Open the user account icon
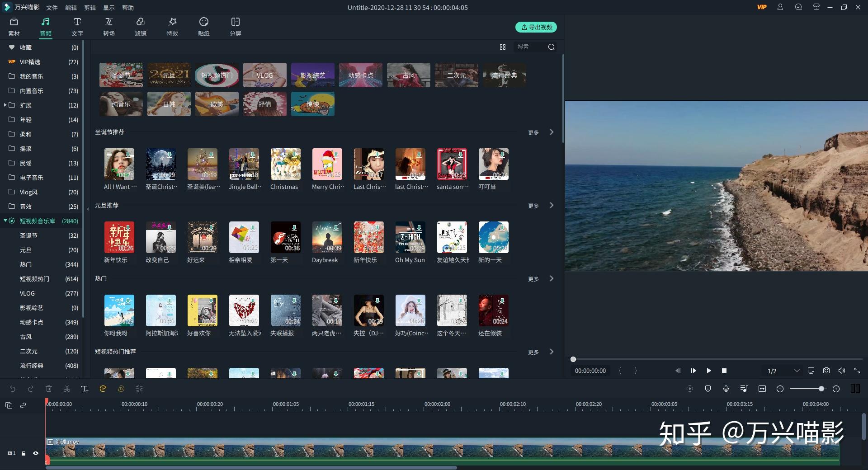Viewport: 868px width, 470px height. point(780,7)
